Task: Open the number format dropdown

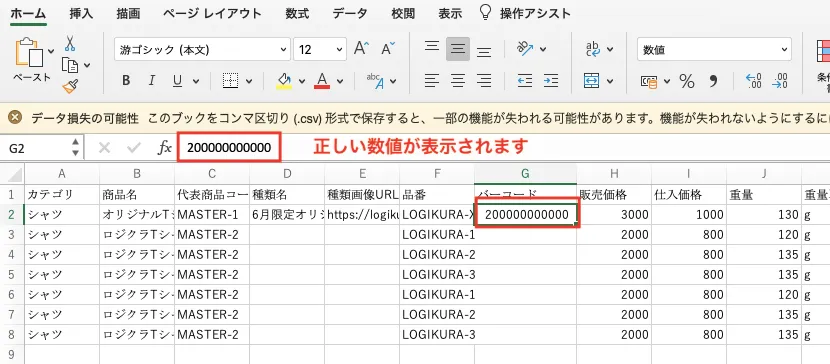Action: point(784,50)
